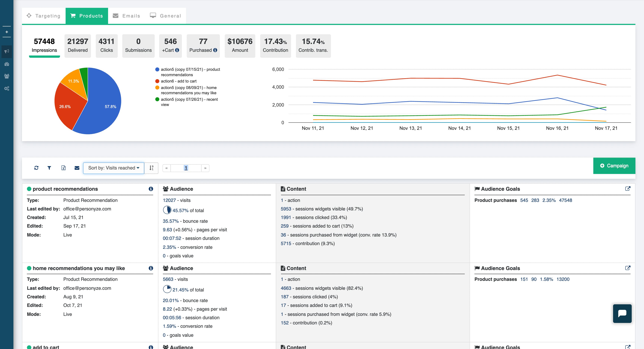This screenshot has height=349, width=644.
Task: Open the filter funnel icon
Action: pyautogui.click(x=49, y=168)
